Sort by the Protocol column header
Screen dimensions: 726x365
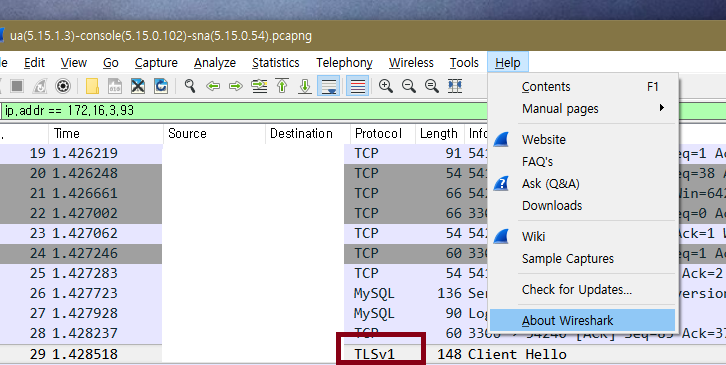pos(383,134)
